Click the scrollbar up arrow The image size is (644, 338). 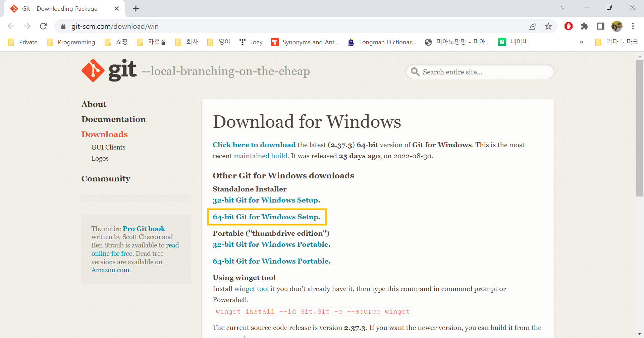[640, 56]
